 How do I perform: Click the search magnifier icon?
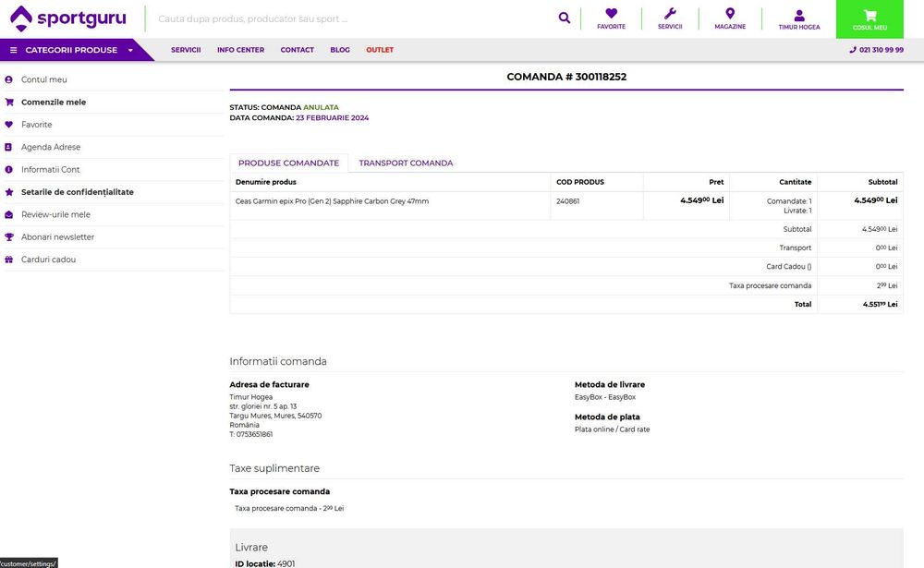pyautogui.click(x=565, y=18)
